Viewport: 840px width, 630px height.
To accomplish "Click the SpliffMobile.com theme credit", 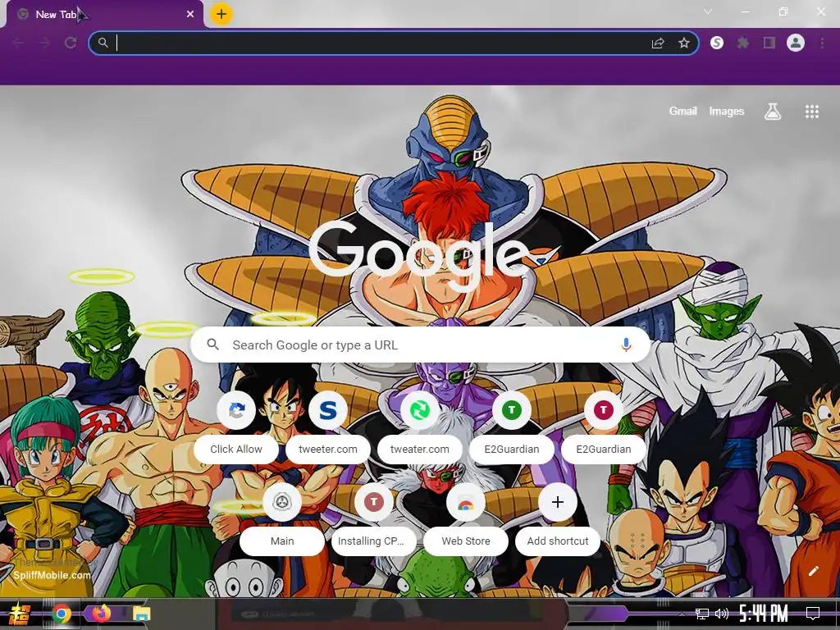I will point(52,575).
